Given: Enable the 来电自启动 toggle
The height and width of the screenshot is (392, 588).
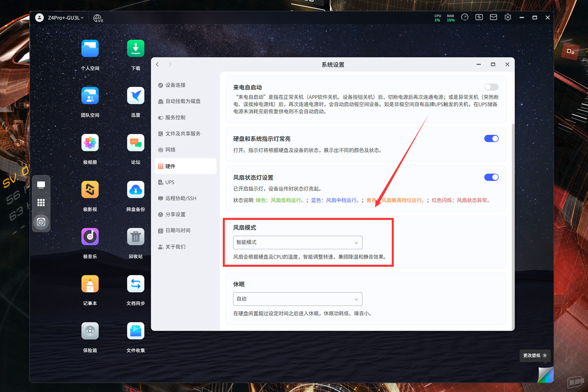Looking at the screenshot, I should [x=491, y=87].
